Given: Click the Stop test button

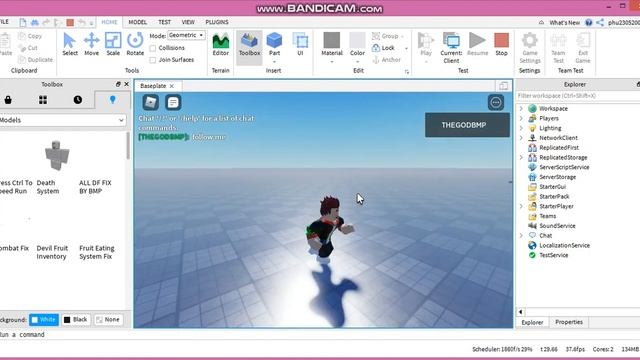Looking at the screenshot, I should (501, 44).
